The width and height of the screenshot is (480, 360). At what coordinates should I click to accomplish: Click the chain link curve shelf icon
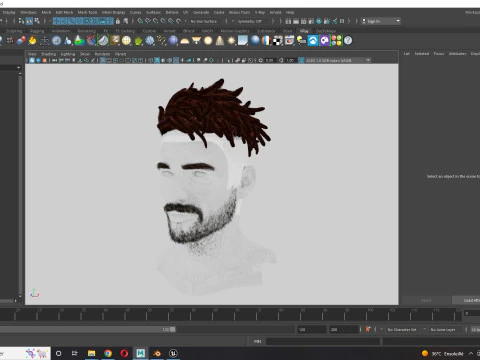(161, 41)
